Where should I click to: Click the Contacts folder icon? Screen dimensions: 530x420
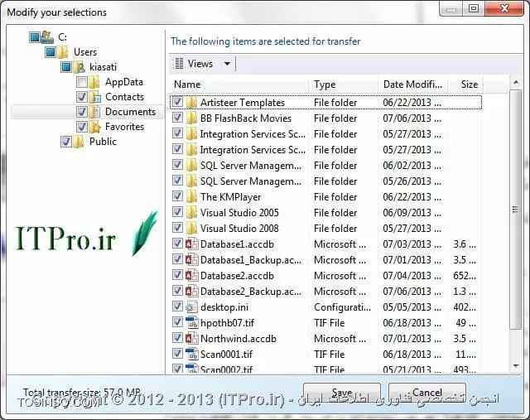point(94,97)
